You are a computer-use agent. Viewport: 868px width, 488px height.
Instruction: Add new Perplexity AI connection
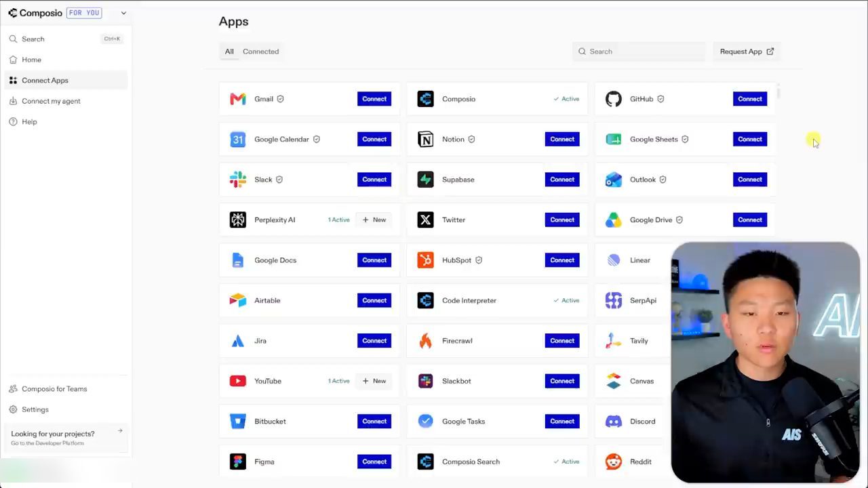pyautogui.click(x=374, y=220)
